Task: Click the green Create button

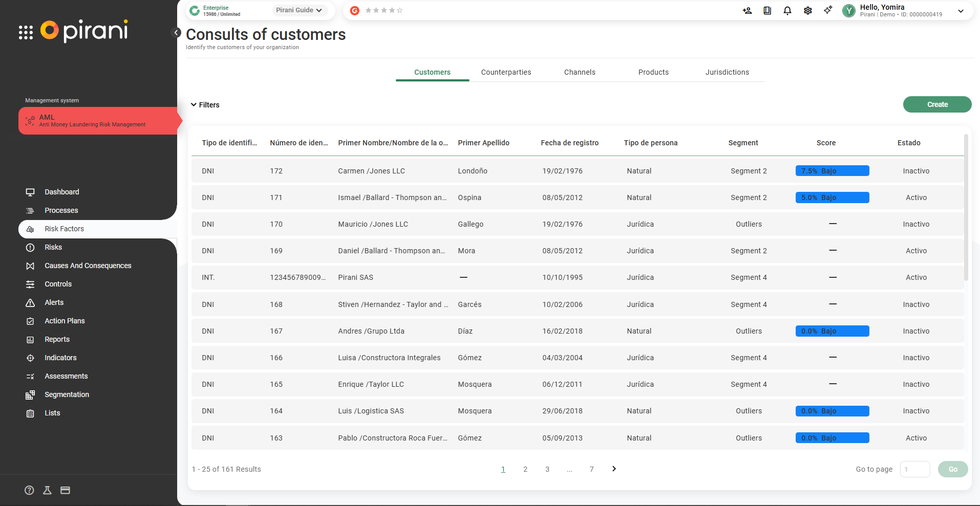Action: 937,104
